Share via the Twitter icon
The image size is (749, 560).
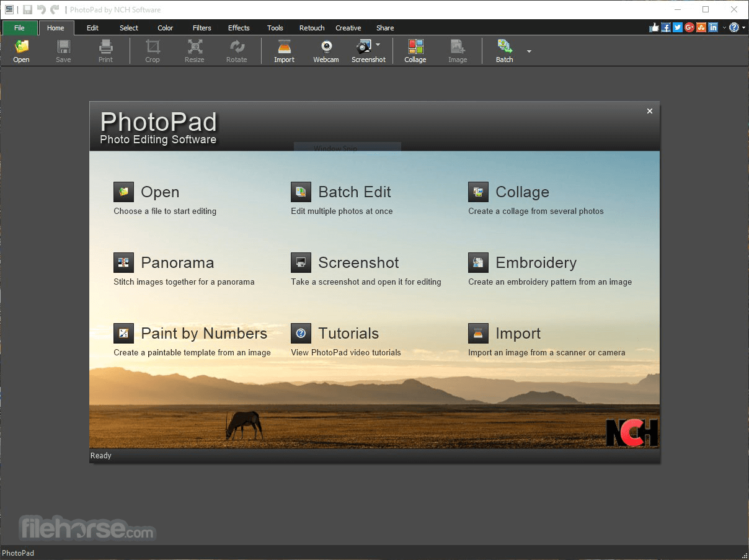(x=678, y=27)
